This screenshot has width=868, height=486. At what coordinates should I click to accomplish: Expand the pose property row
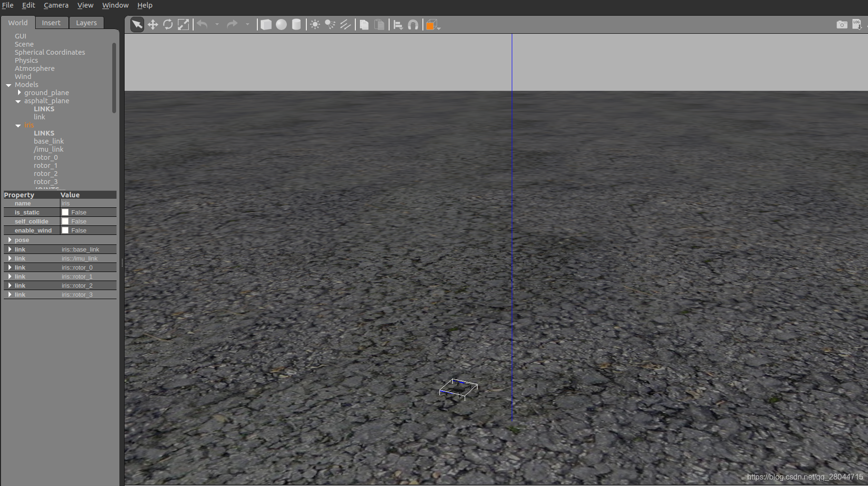(10, 240)
